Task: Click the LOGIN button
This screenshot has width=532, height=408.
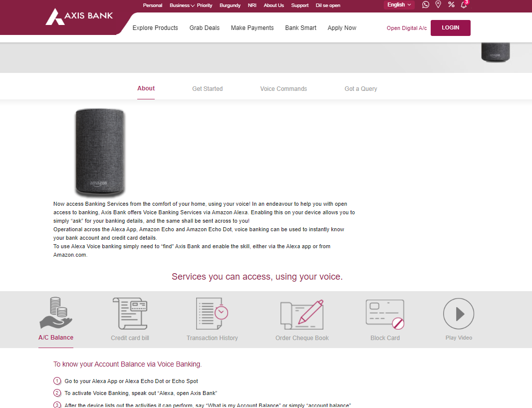Action: [450, 28]
